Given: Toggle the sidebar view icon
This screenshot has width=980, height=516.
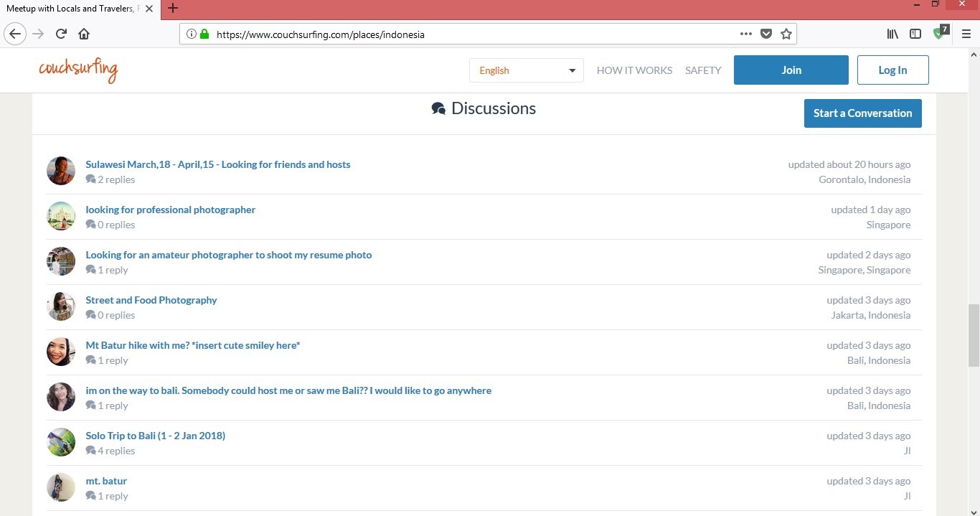Looking at the screenshot, I should coord(915,34).
